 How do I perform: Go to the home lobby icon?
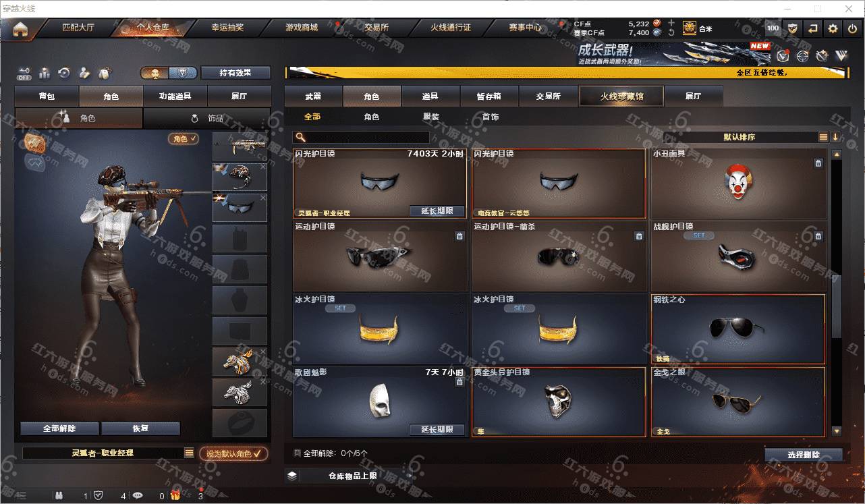click(x=20, y=29)
